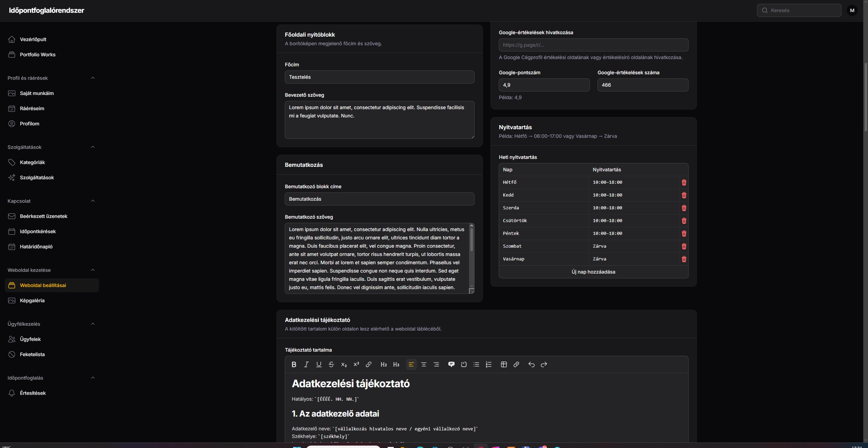
Task: Redo the last editor change
Action: point(544,364)
